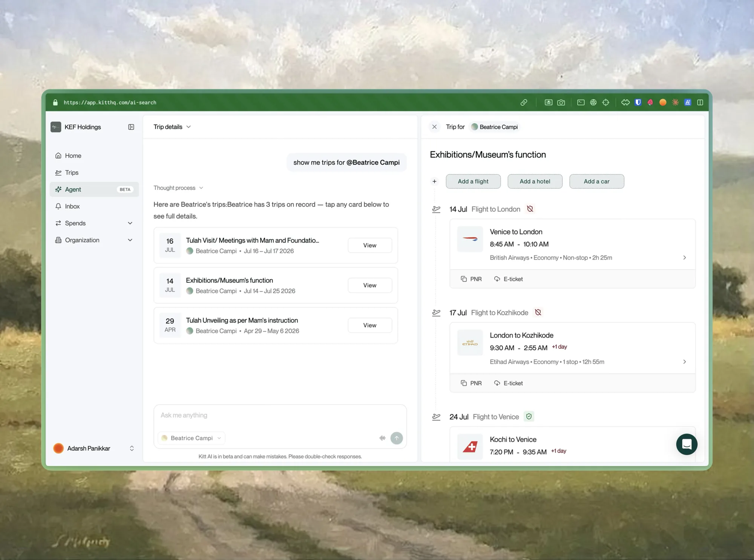Open the blue font-identifier extension

click(688, 103)
